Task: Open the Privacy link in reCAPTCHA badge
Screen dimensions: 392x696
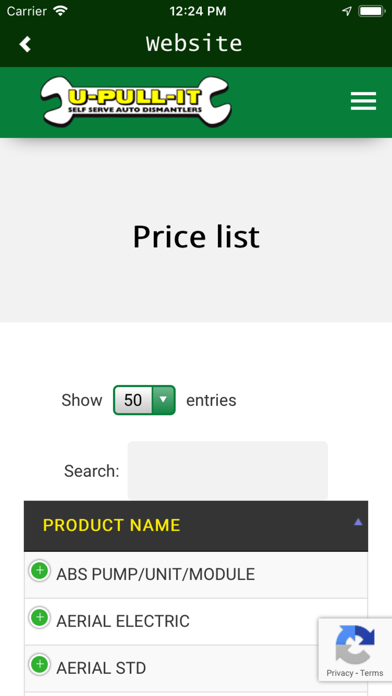Action: pos(340,673)
